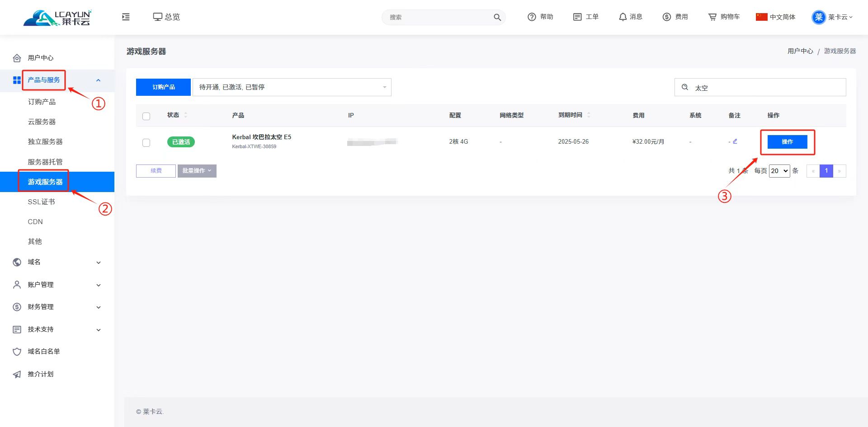The width and height of the screenshot is (868, 427).
Task: Click the notification bell icon
Action: point(623,17)
